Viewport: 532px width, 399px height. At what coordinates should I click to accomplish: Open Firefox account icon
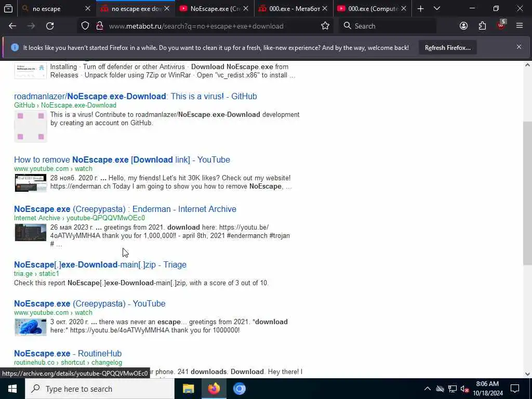click(x=463, y=26)
